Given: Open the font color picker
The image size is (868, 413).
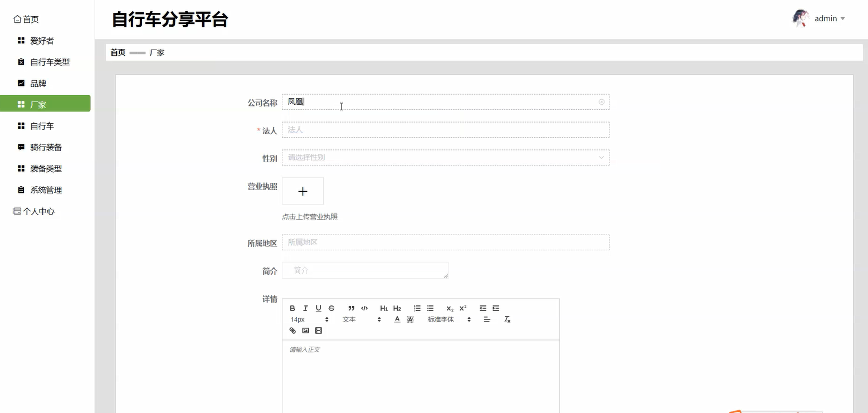Looking at the screenshot, I should pos(397,319).
